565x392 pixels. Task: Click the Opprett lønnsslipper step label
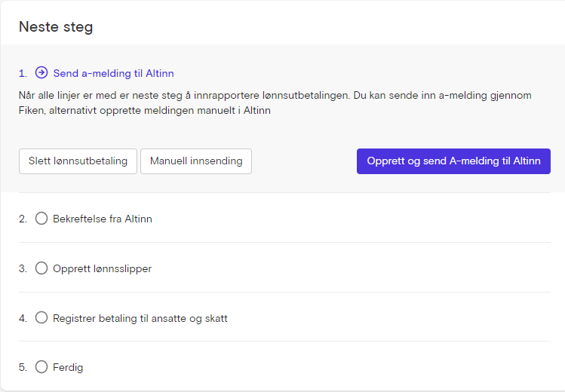pyautogui.click(x=103, y=269)
